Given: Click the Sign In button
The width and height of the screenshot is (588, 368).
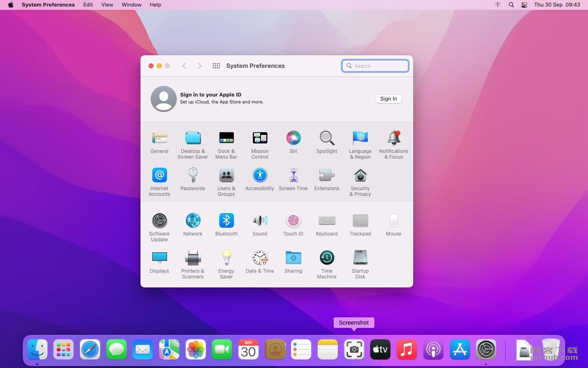Looking at the screenshot, I should 388,99.
